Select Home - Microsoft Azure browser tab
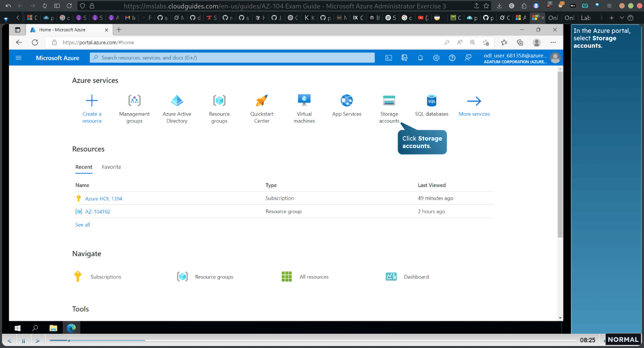644x348 pixels. coord(70,30)
